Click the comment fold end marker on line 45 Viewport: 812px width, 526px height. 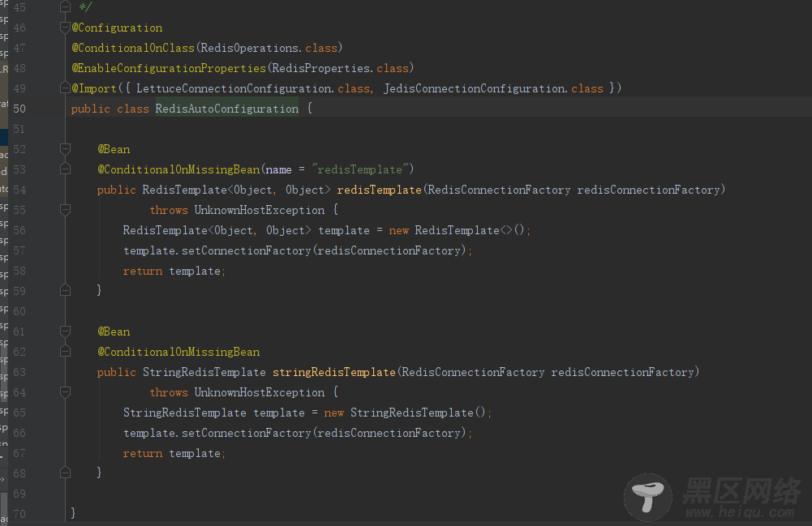[65, 7]
